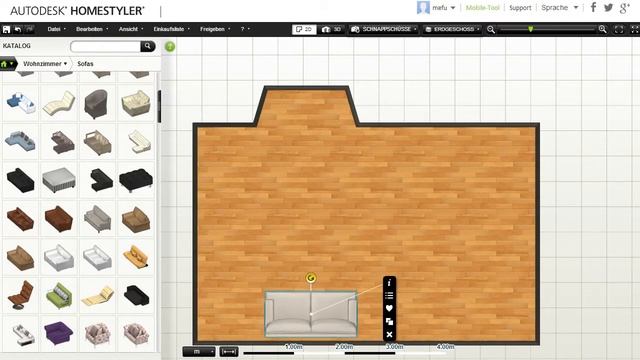Add selected sofa to favorites with heart
Image resolution: width=640 pixels, height=360 pixels.
[x=389, y=308]
